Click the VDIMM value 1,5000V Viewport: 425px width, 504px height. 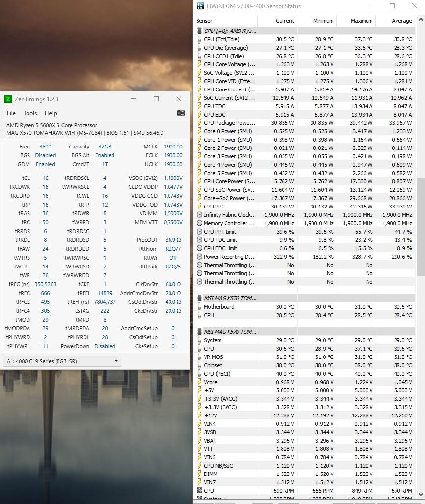(173, 213)
